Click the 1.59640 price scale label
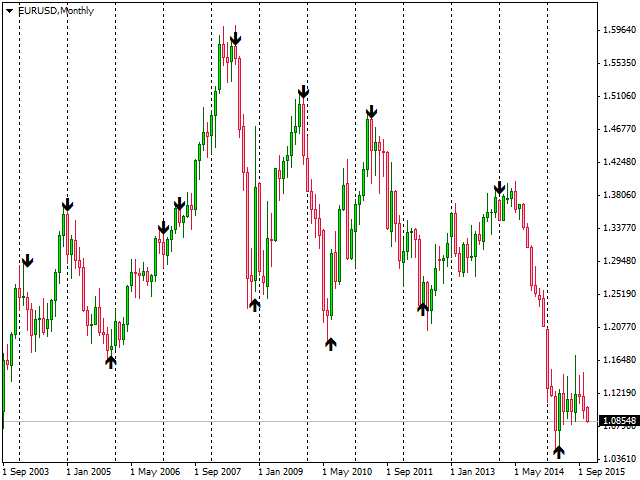 (617, 30)
